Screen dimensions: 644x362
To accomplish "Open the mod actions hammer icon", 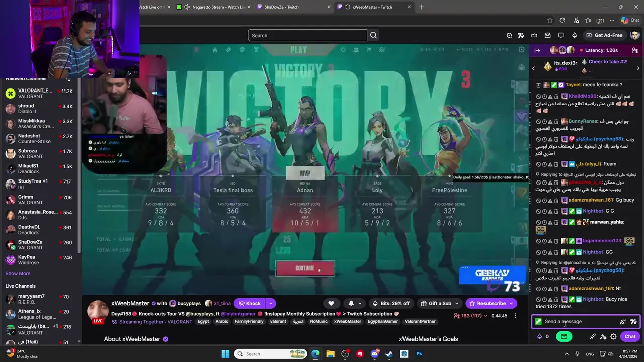I will click(x=603, y=337).
